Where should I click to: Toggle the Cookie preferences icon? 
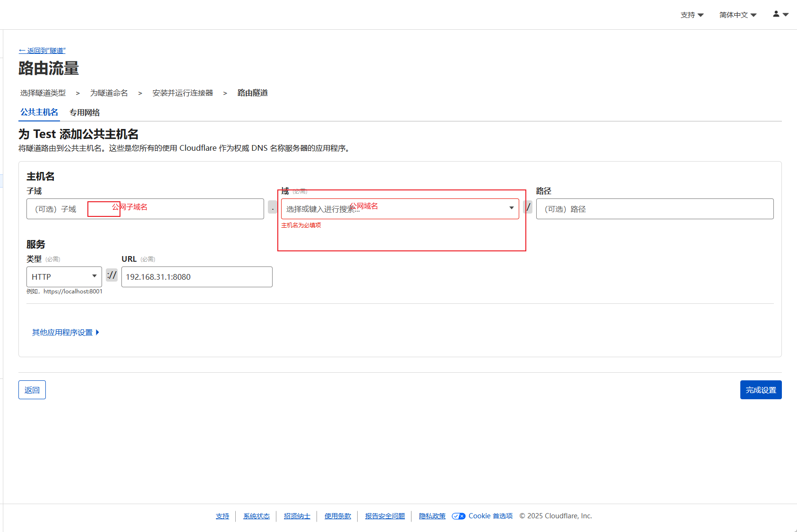pyautogui.click(x=458, y=516)
